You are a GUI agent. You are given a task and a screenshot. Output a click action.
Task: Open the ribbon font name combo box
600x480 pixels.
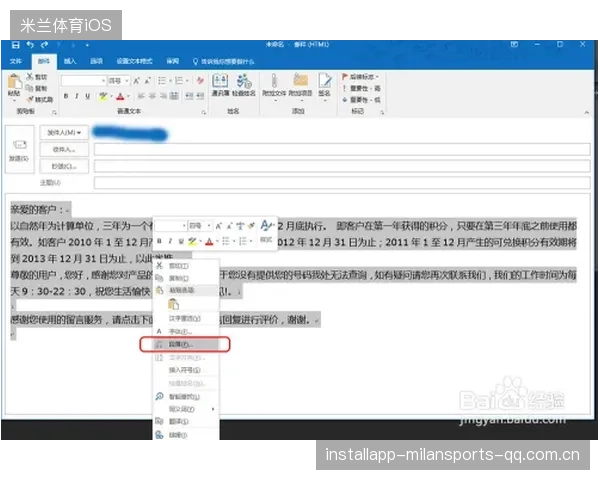pos(83,81)
